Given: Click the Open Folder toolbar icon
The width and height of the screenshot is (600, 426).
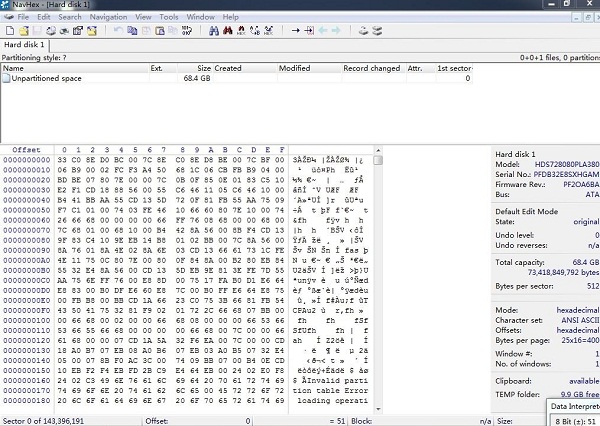Looking at the screenshot, I should 92,31.
